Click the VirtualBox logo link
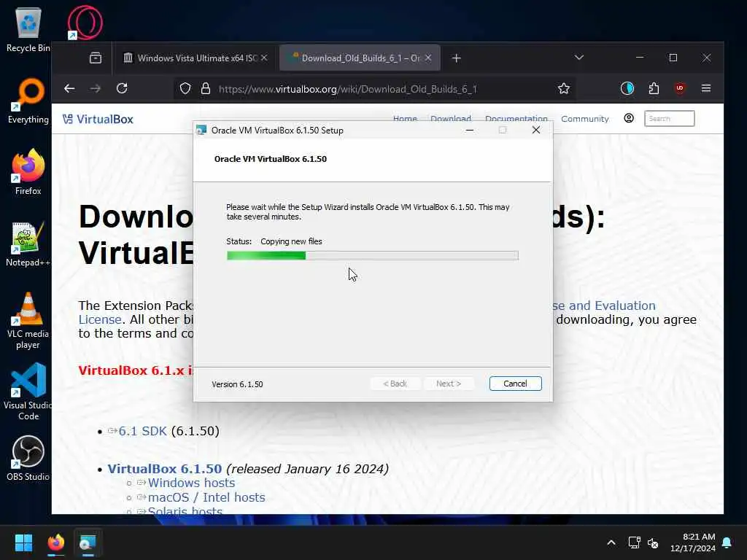Image resolution: width=747 pixels, height=560 pixels. click(x=98, y=119)
